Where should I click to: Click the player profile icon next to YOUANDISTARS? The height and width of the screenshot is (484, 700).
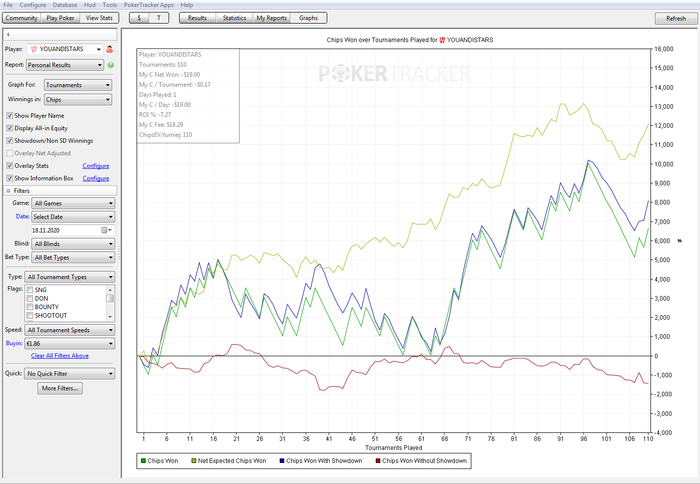coord(109,49)
